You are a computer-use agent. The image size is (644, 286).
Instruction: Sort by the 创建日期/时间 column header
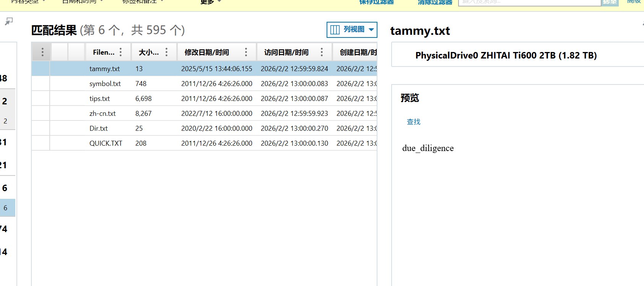pos(358,52)
